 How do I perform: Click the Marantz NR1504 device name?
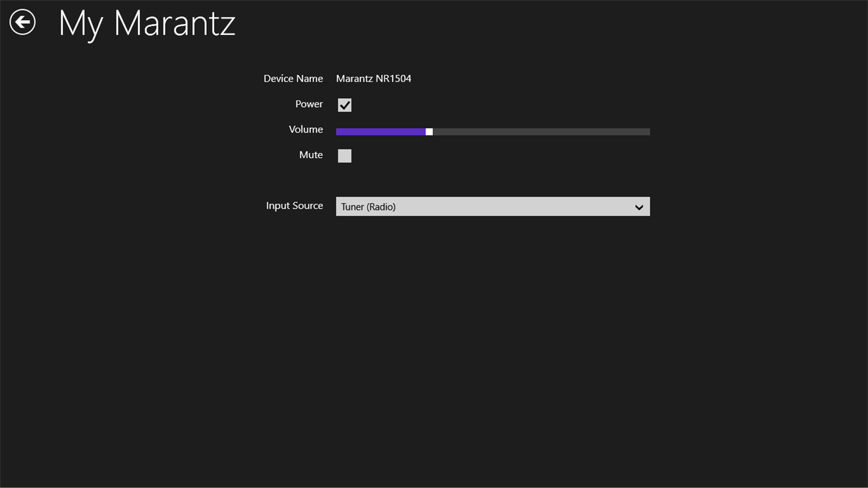point(374,78)
